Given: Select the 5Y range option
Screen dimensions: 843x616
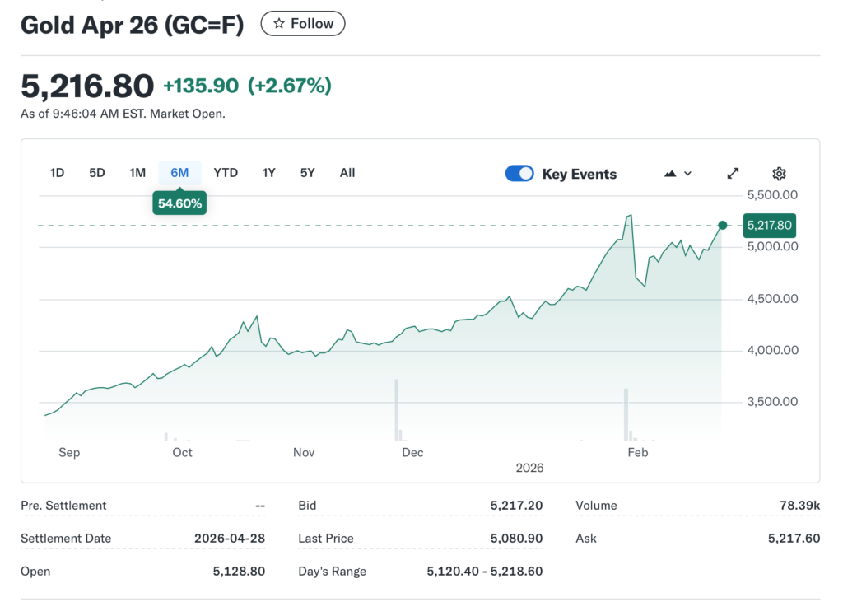Looking at the screenshot, I should tap(307, 173).
